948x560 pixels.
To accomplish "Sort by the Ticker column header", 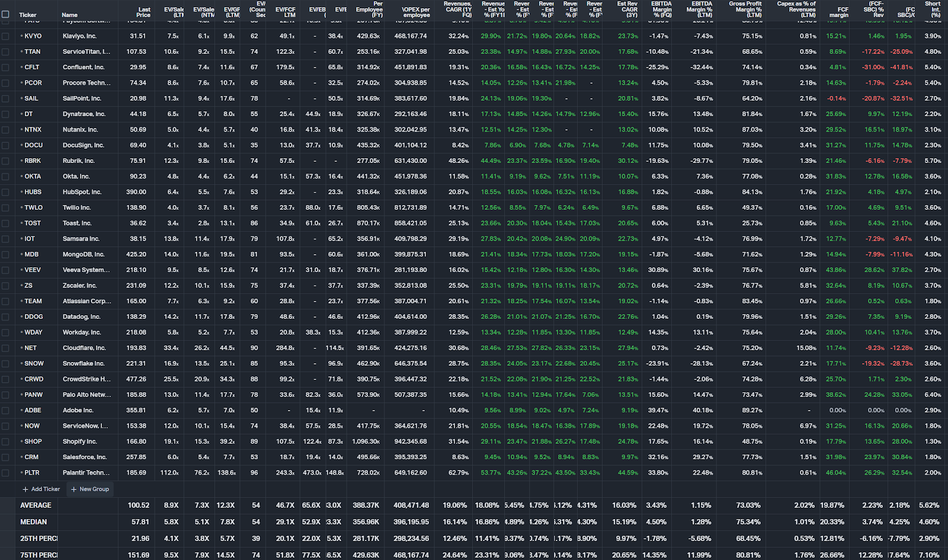I will coord(28,15).
